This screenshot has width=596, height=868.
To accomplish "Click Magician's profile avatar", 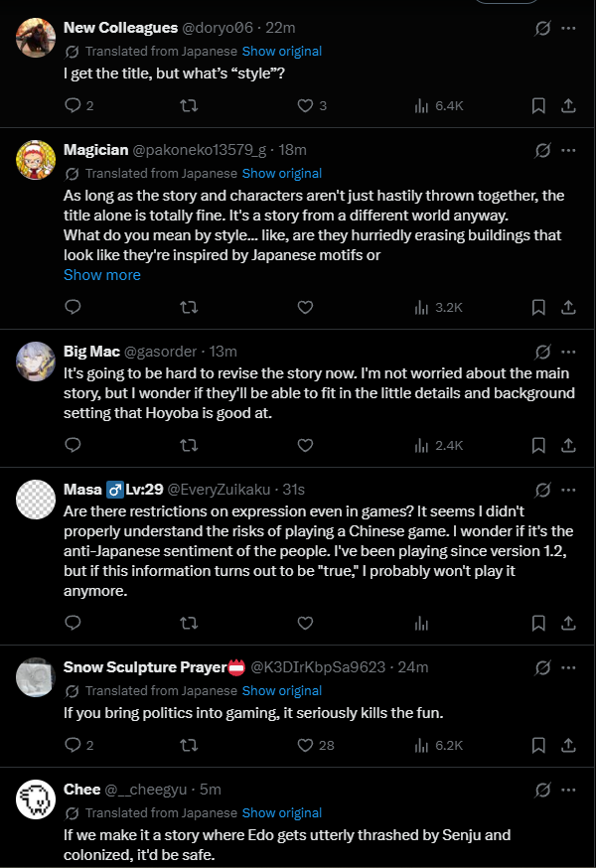I will coord(36,159).
